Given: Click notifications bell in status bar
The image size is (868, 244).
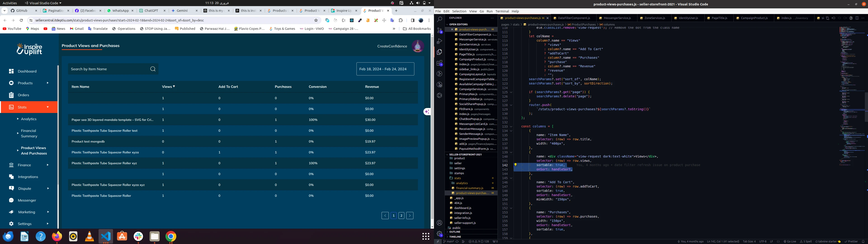Looking at the screenshot, I should pyautogui.click(x=863, y=241).
